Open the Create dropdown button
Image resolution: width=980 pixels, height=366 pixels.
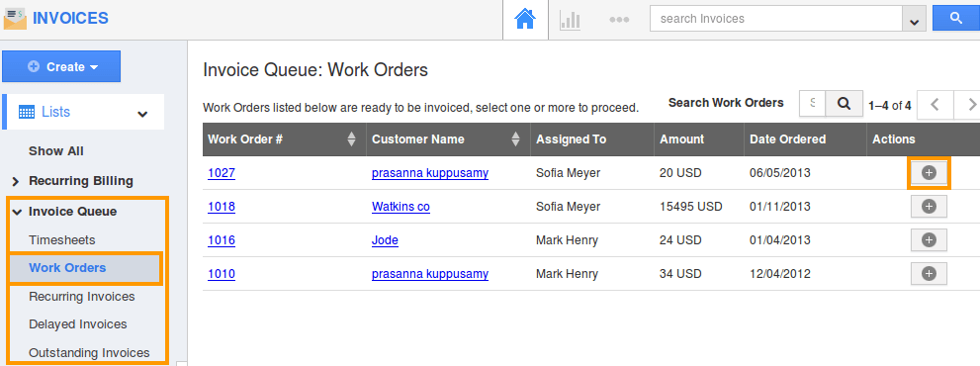[61, 66]
